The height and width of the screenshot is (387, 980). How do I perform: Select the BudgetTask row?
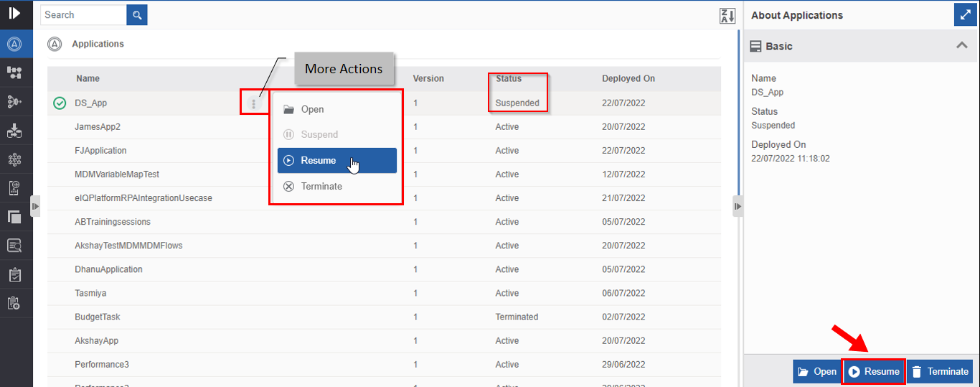384,317
